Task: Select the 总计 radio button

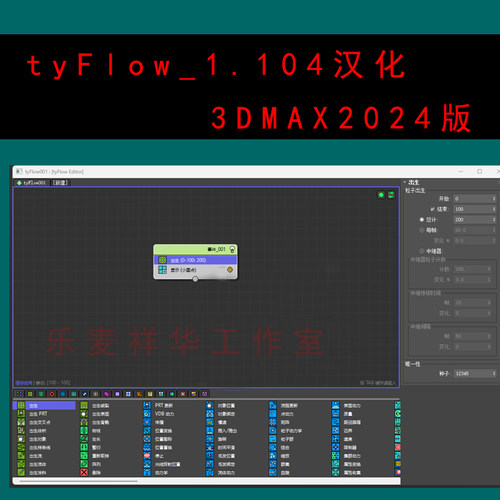Action: click(422, 220)
